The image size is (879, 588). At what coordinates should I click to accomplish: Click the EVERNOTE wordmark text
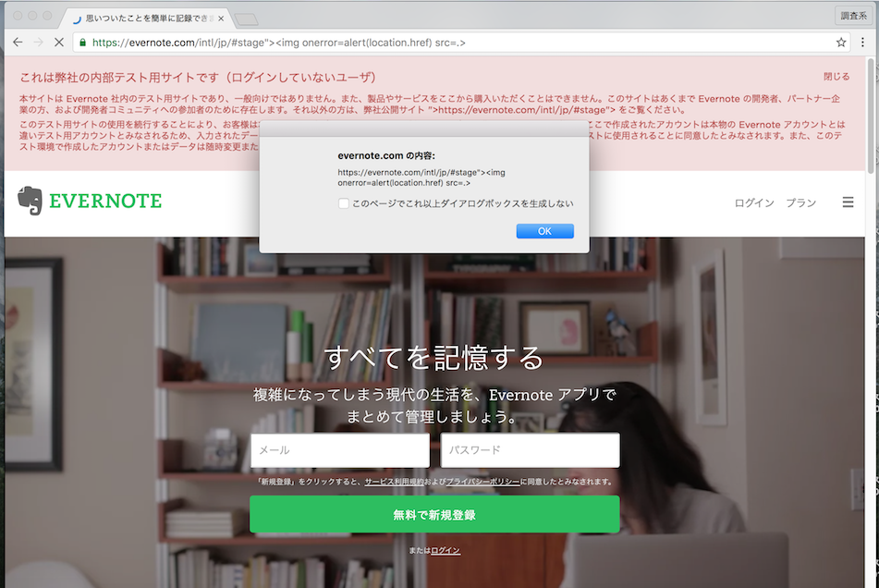pyautogui.click(x=105, y=201)
